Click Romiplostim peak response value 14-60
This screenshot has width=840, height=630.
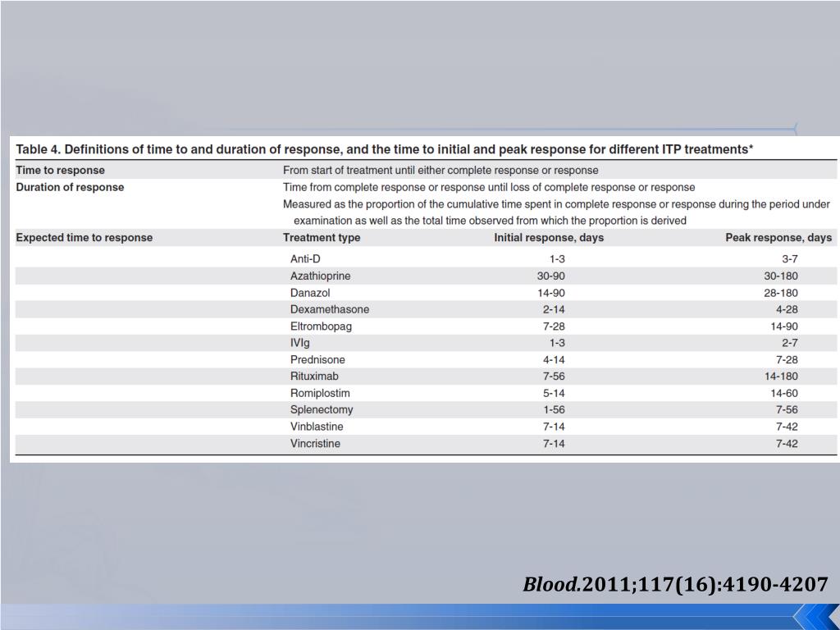tap(783, 393)
